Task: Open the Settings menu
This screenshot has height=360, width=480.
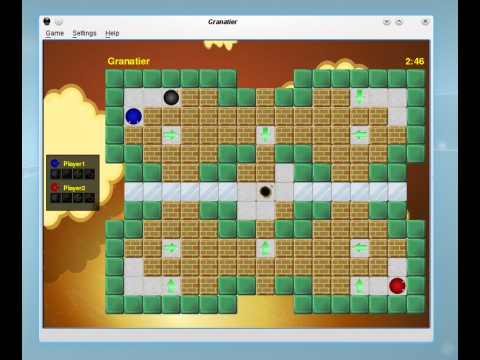Action: (x=84, y=33)
